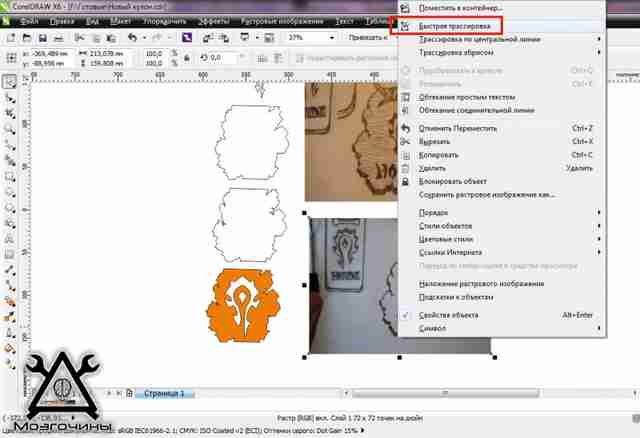640x438 pixels.
Task: Click the Save icon in toolbar
Action: click(x=42, y=38)
